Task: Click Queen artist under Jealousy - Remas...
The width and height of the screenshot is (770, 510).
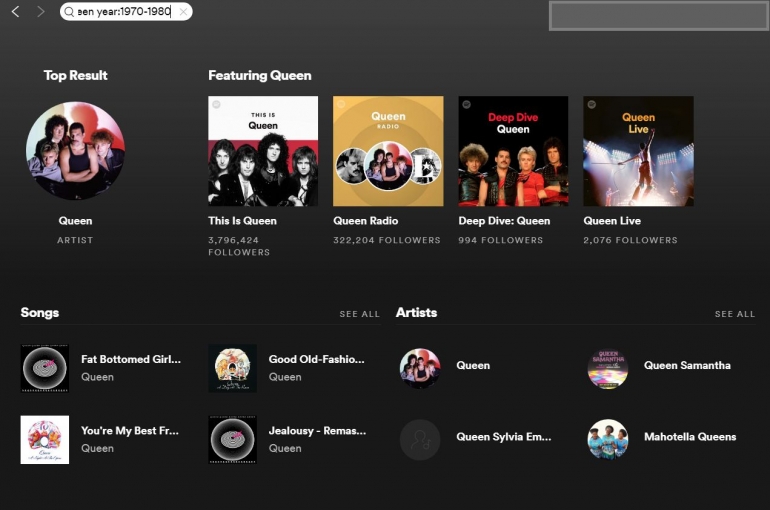Action: pos(285,449)
